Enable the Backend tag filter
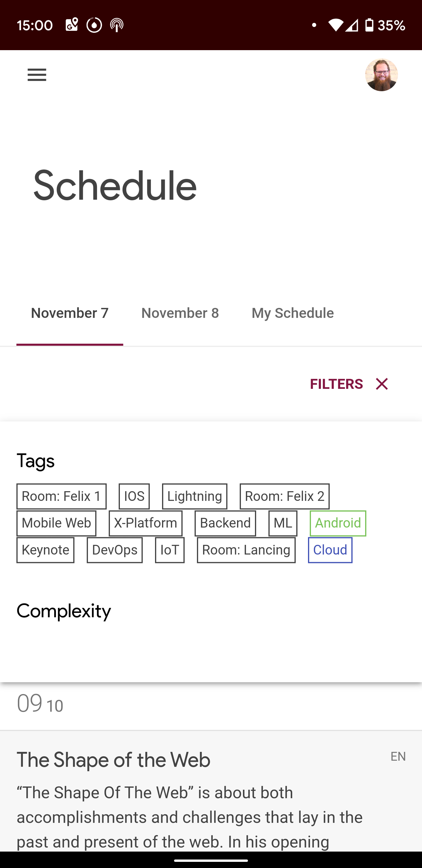Viewport: 422px width, 868px height. [225, 523]
